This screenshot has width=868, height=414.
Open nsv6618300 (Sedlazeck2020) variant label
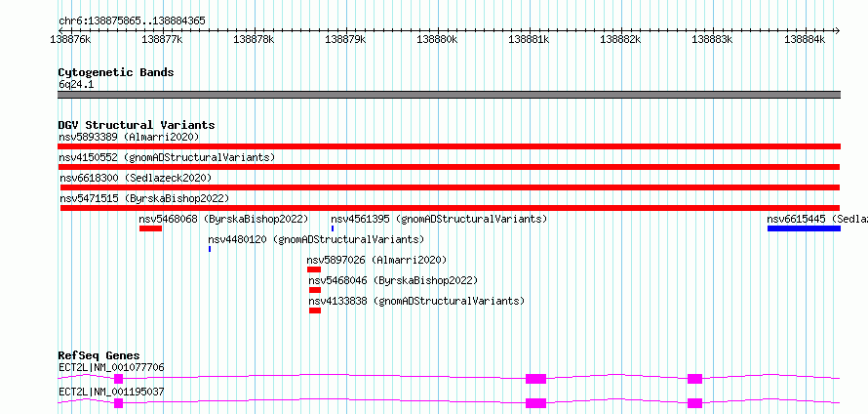(136, 178)
